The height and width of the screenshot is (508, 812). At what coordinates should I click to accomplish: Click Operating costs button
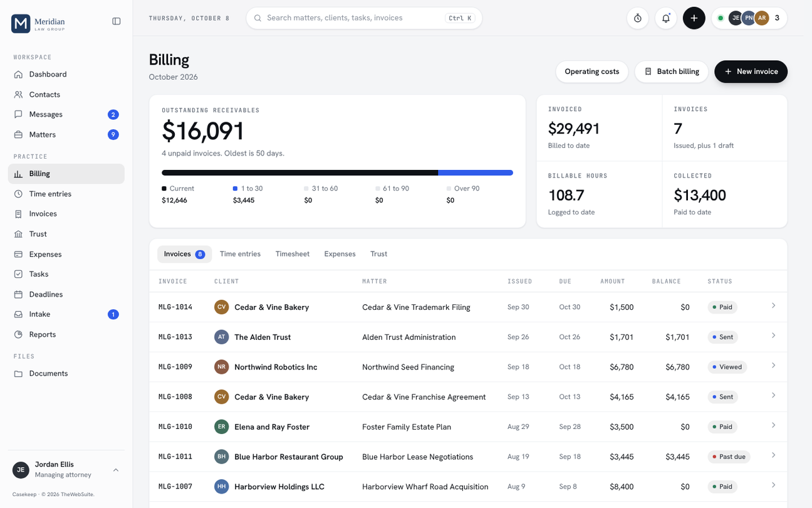pyautogui.click(x=592, y=71)
